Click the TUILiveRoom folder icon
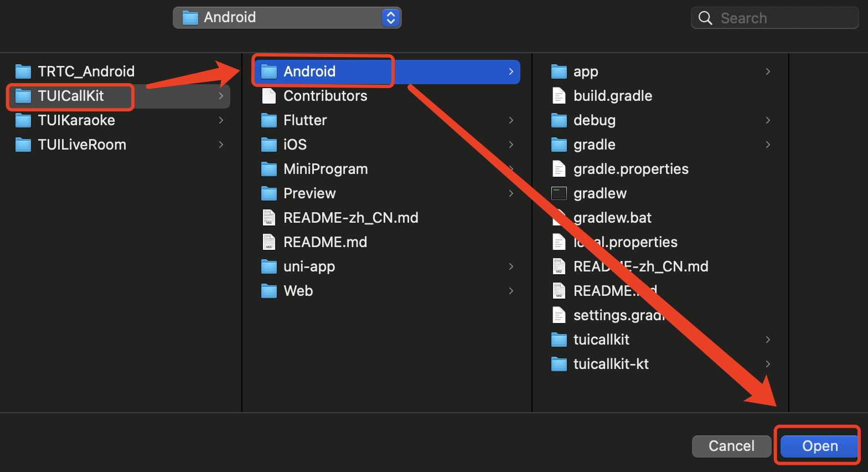Viewport: 868px width, 472px height. point(23,145)
